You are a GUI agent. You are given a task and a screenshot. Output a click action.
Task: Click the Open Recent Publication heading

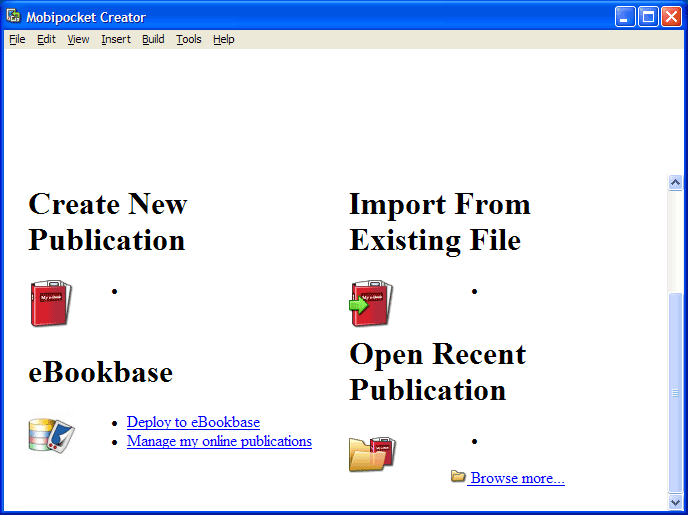437,372
